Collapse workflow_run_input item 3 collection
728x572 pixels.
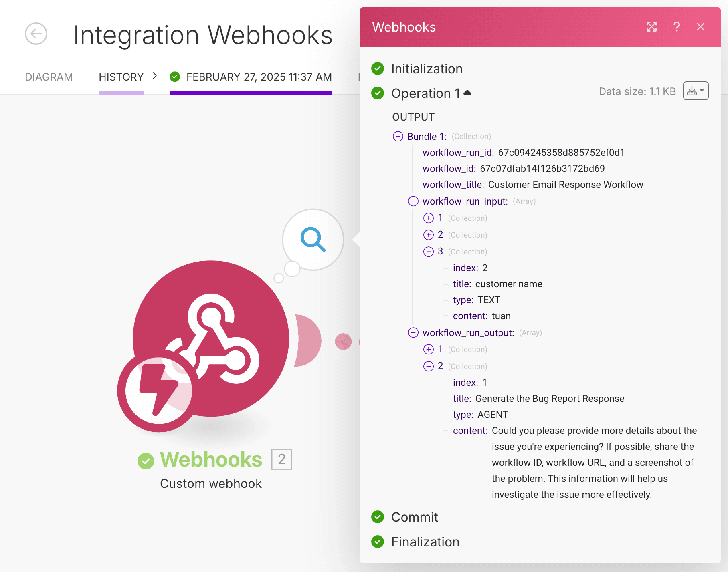click(x=428, y=252)
